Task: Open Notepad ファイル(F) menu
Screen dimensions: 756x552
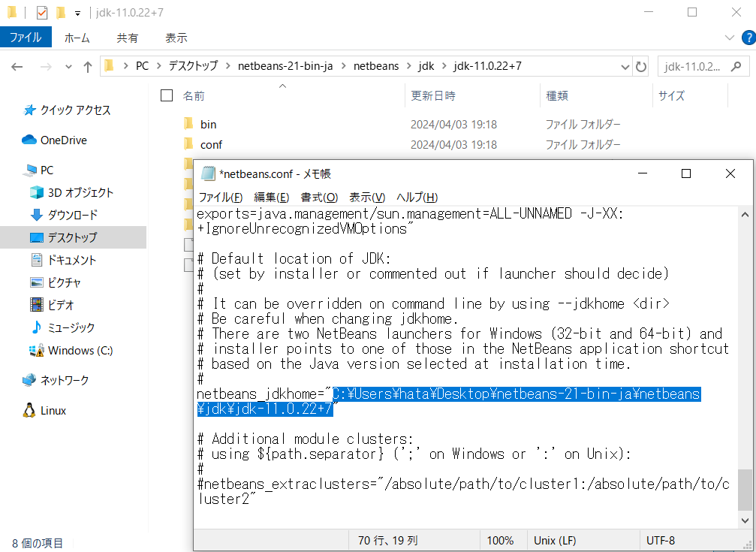Action: (x=221, y=197)
